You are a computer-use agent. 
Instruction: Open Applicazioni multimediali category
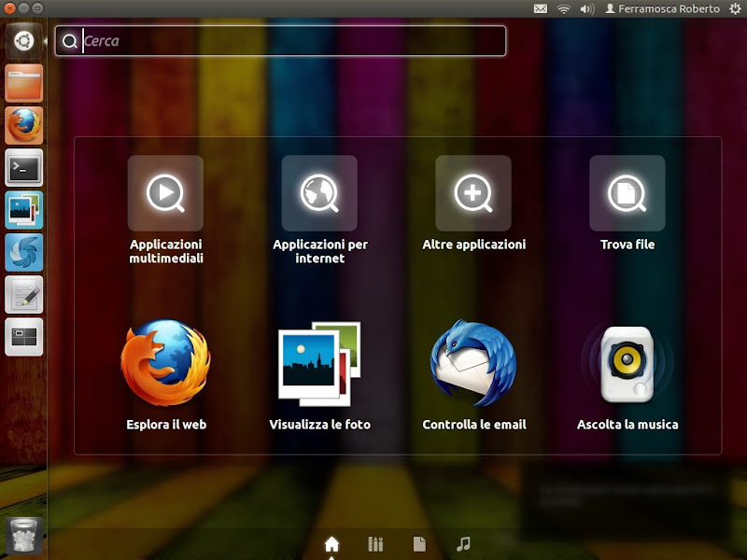(165, 209)
